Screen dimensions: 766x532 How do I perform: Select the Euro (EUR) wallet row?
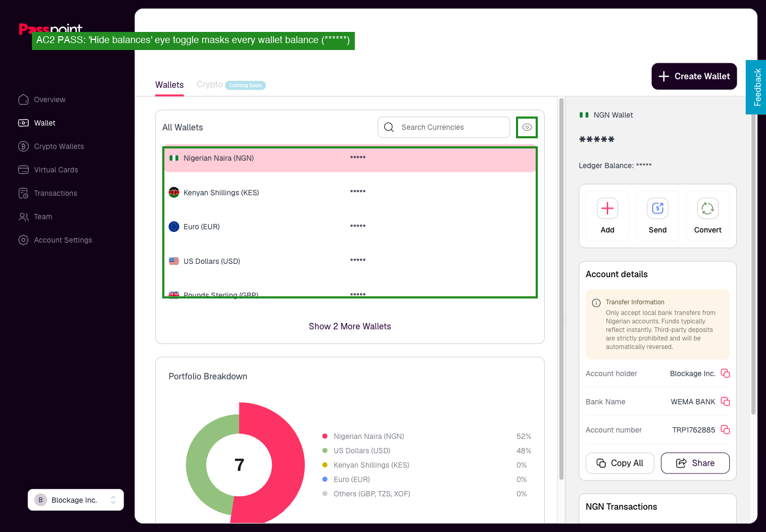[x=350, y=227]
